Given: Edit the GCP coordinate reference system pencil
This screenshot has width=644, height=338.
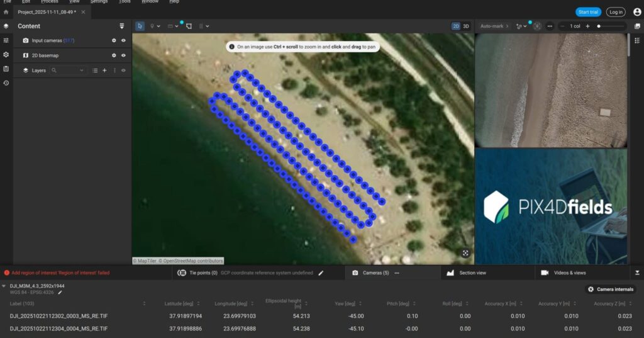Looking at the screenshot, I should click(321, 273).
